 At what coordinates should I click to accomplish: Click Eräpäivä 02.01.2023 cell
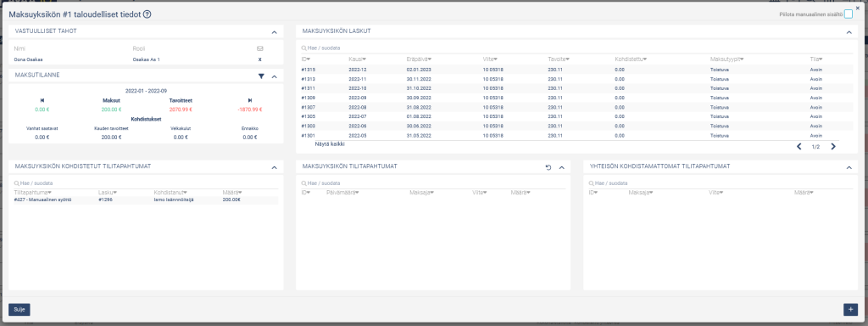click(x=419, y=70)
